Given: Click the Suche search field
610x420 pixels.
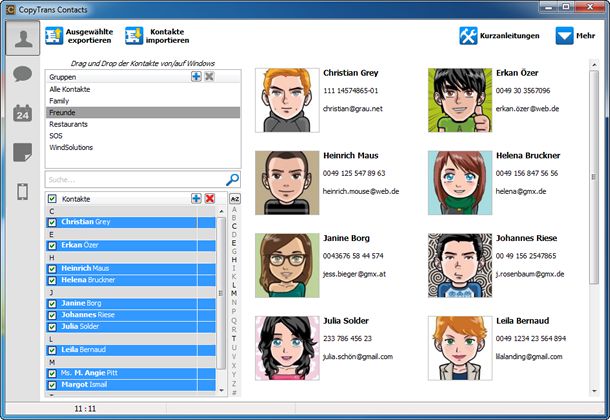Looking at the screenshot, I should coord(135,180).
